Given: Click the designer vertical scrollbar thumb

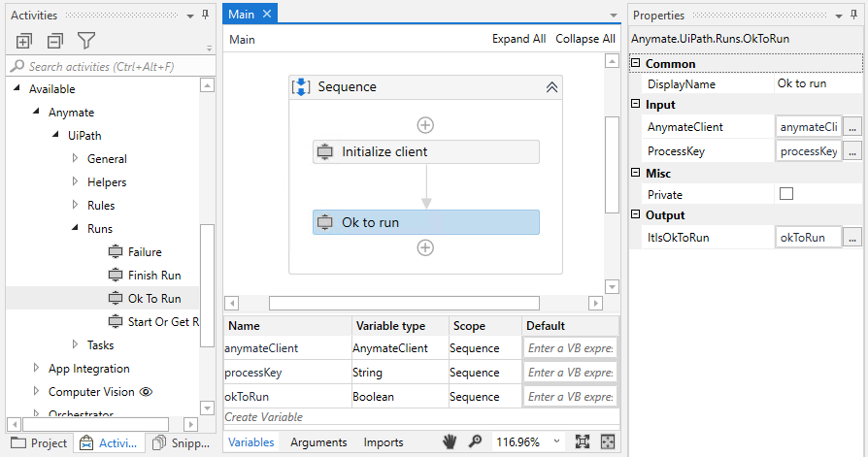Looking at the screenshot, I should [612, 165].
